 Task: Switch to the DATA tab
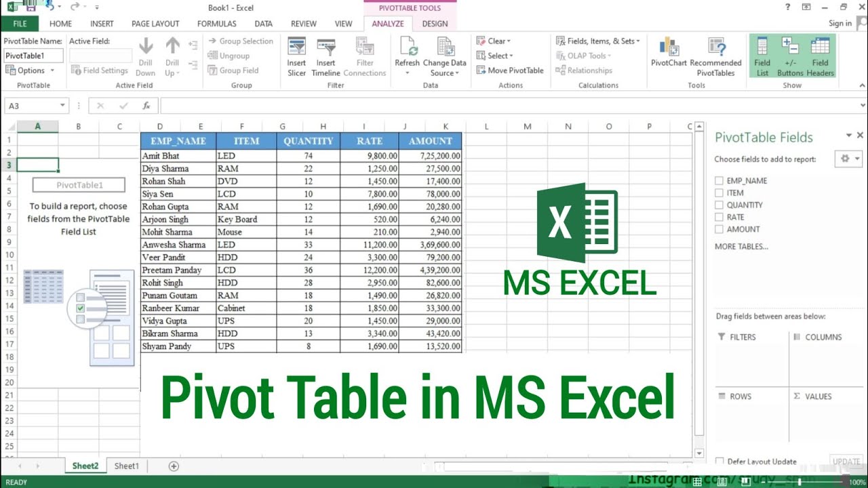point(264,24)
